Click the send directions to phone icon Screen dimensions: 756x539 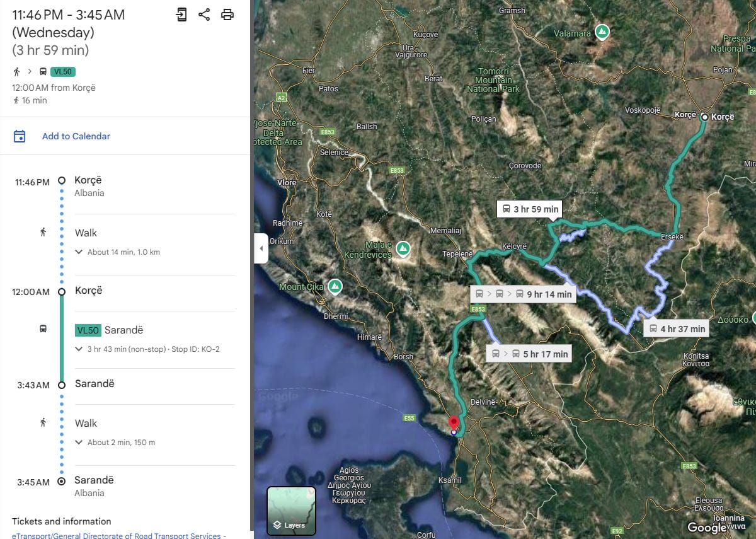181,14
